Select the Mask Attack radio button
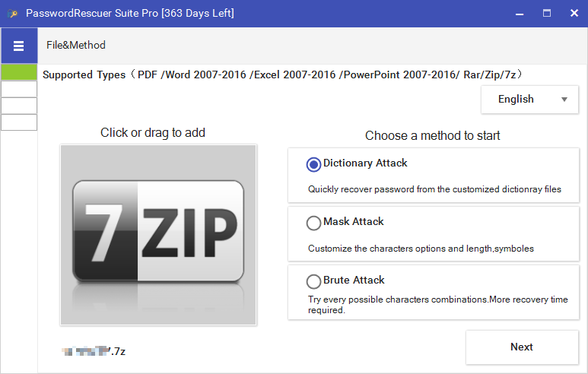 [x=313, y=223]
